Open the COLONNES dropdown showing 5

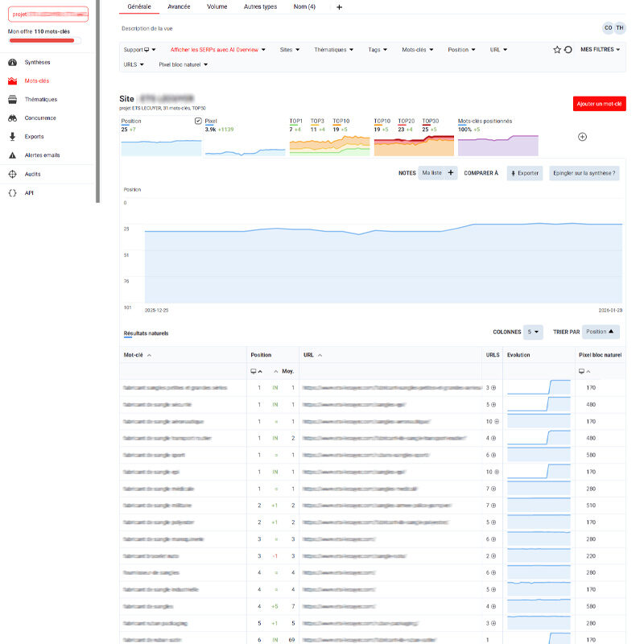point(533,332)
